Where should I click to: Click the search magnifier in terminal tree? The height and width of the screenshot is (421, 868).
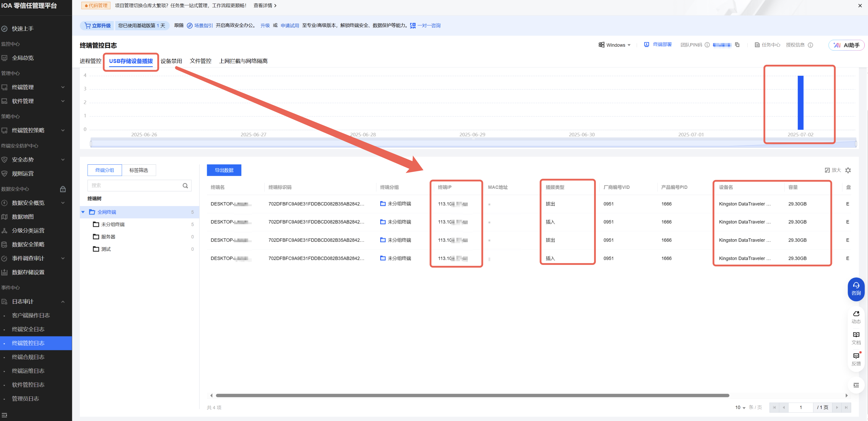(x=185, y=186)
